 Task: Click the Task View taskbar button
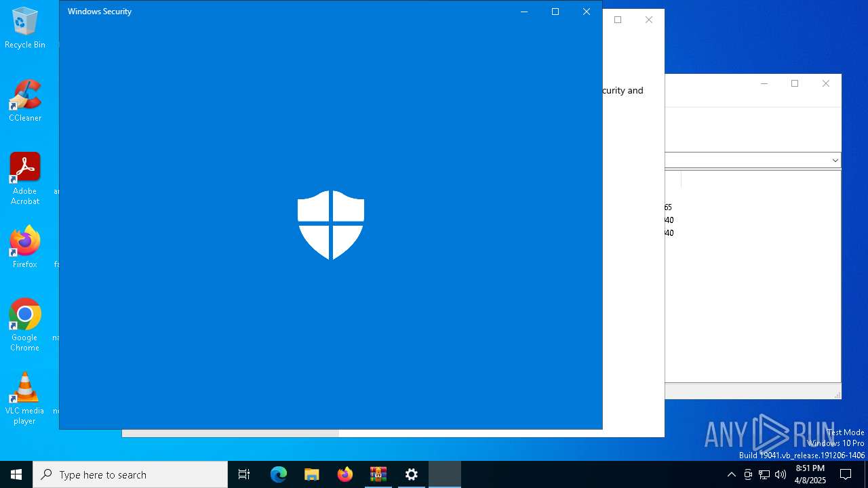pos(244,474)
